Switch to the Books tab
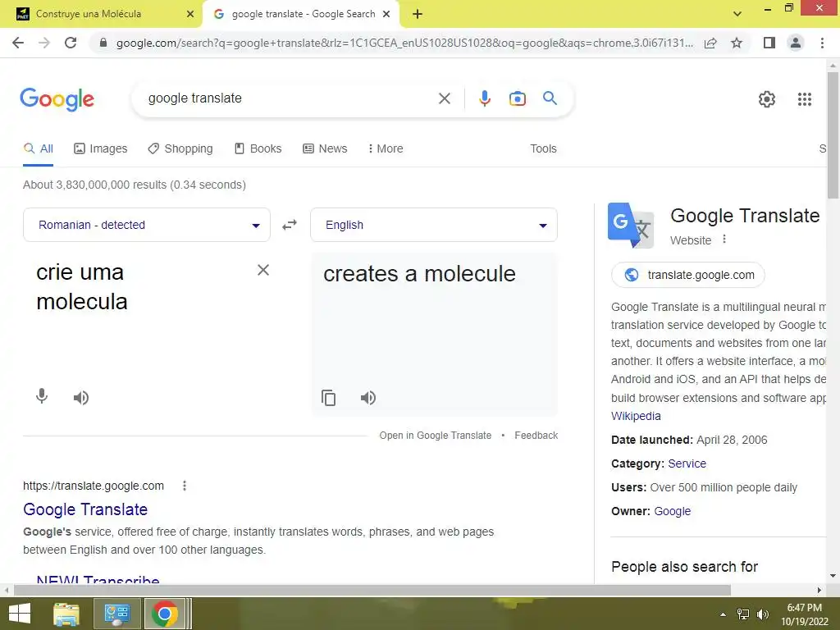 pyautogui.click(x=258, y=148)
